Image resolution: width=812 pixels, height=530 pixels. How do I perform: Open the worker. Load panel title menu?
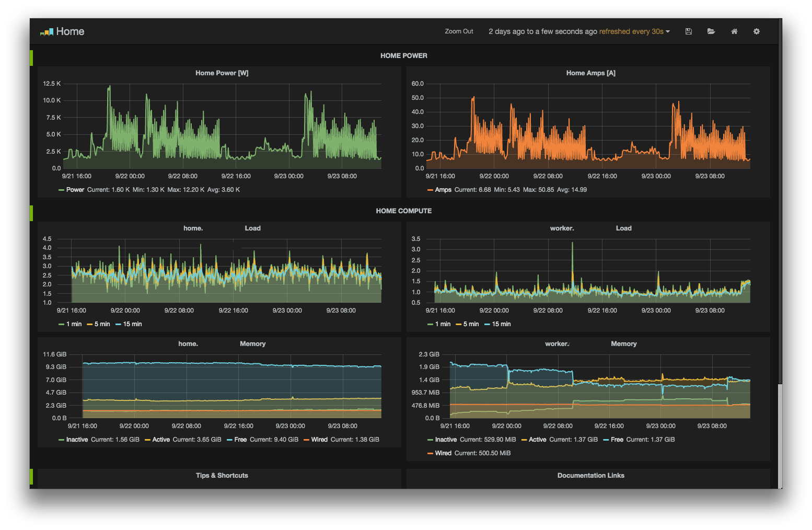tap(590, 228)
